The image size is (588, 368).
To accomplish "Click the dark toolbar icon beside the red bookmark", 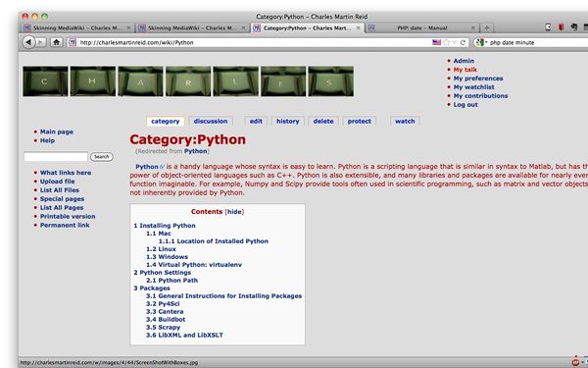I will pyautogui.click(x=573, y=27).
